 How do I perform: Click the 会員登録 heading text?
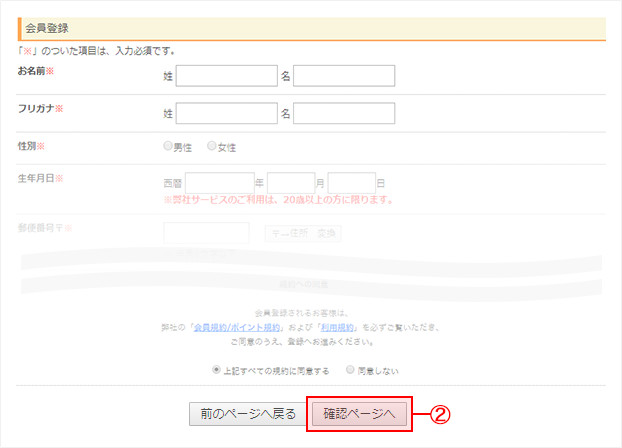point(47,28)
